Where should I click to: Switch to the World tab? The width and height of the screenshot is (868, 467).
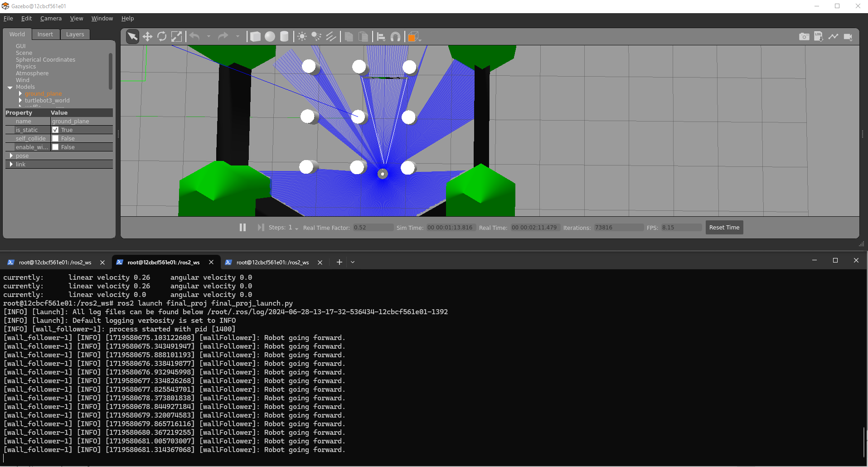click(17, 34)
